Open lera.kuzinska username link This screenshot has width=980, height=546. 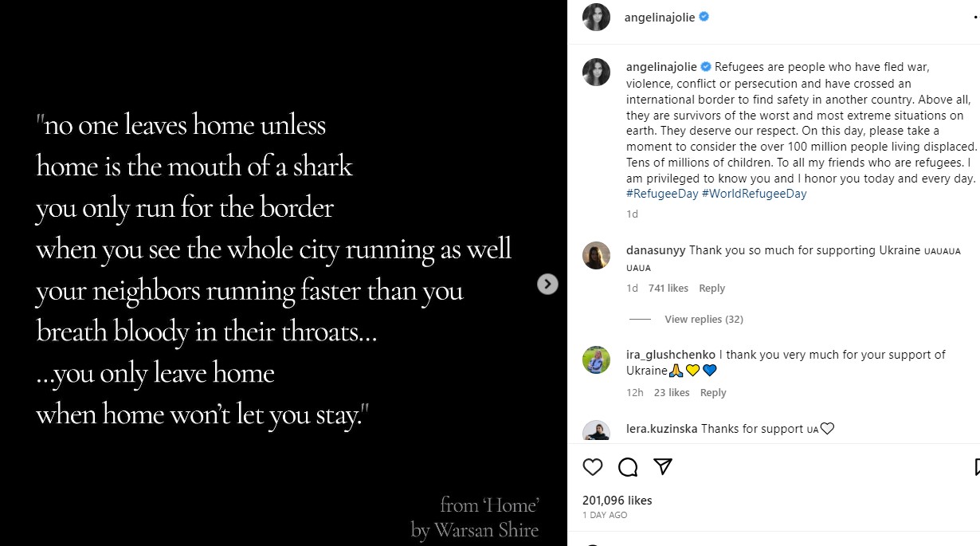(x=662, y=429)
